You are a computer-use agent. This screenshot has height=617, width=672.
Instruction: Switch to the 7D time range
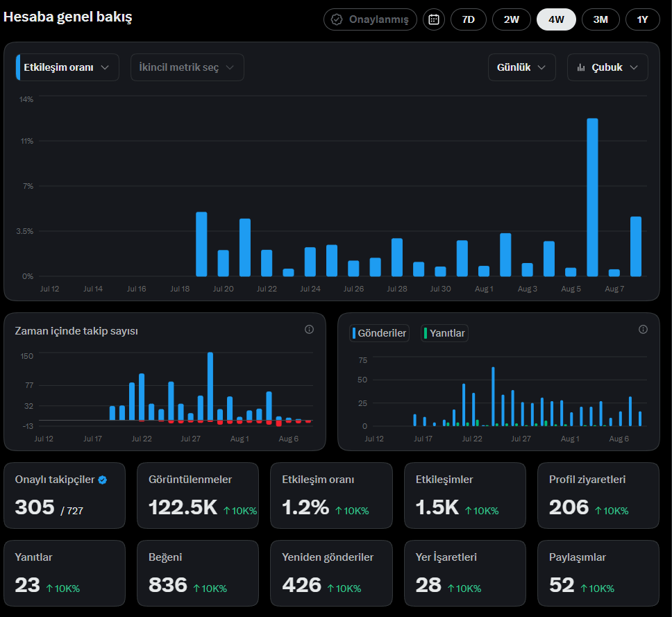(469, 19)
